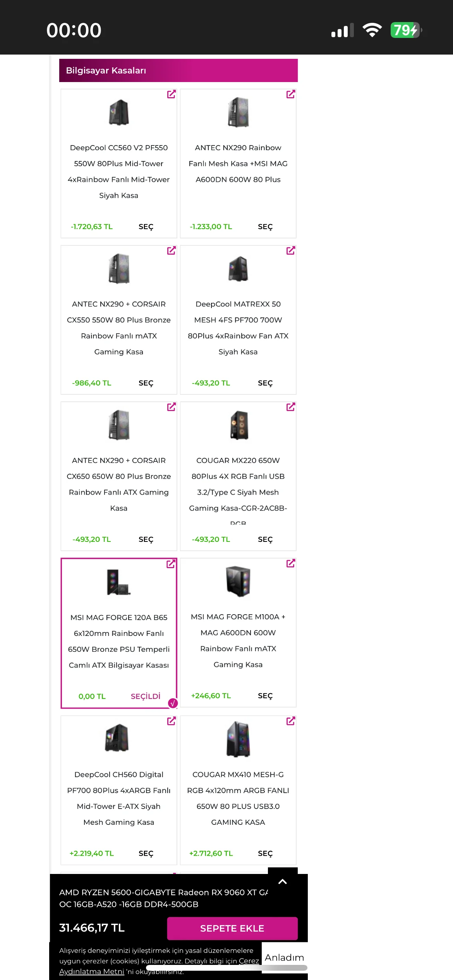Tap the battery indicator in status bar

(x=405, y=30)
